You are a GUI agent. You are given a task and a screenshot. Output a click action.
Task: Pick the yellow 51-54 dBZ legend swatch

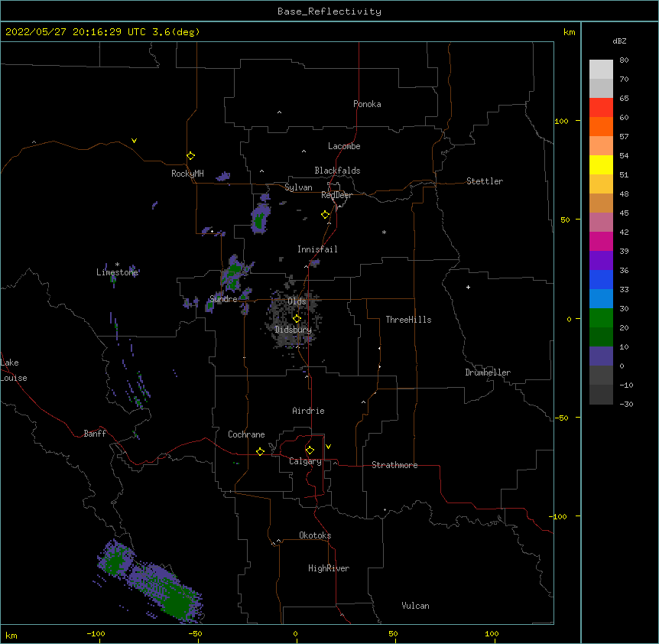(x=601, y=164)
